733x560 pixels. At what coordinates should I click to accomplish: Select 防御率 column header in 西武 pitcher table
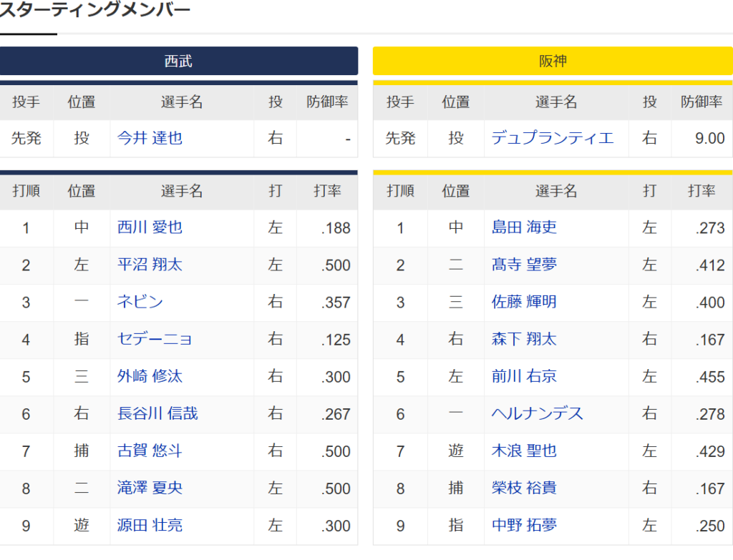[x=327, y=102]
